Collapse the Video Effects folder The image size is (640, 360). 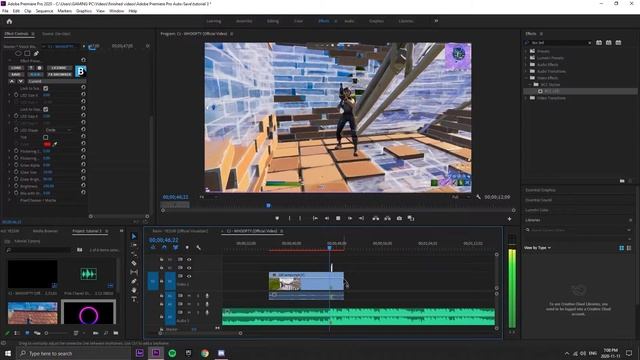527,78
